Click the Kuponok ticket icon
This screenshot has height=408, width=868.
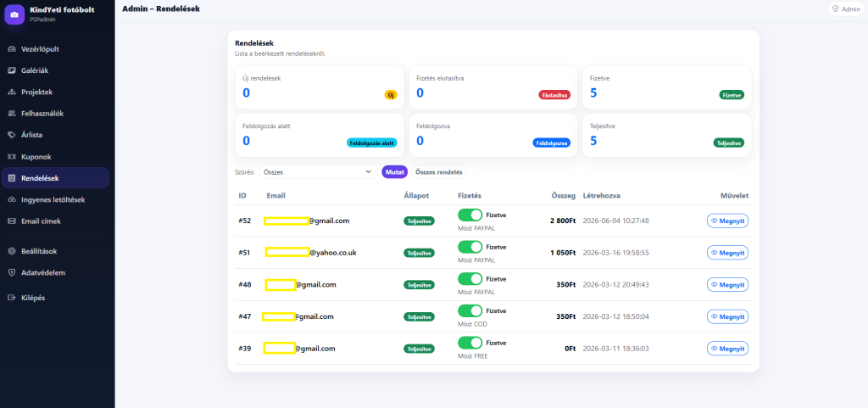click(12, 157)
